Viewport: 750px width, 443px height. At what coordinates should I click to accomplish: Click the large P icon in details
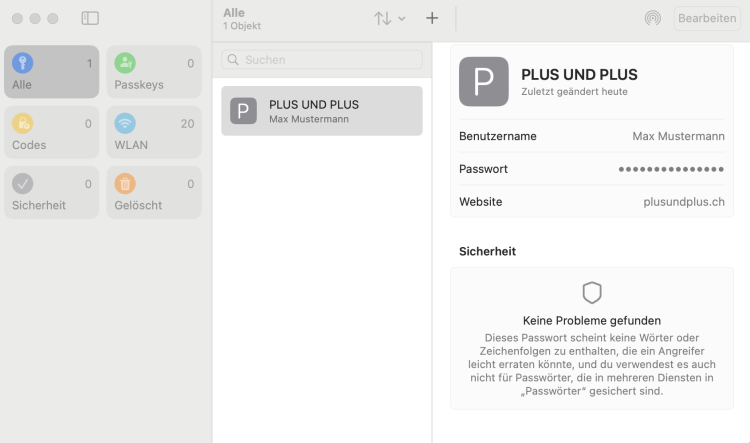point(484,82)
